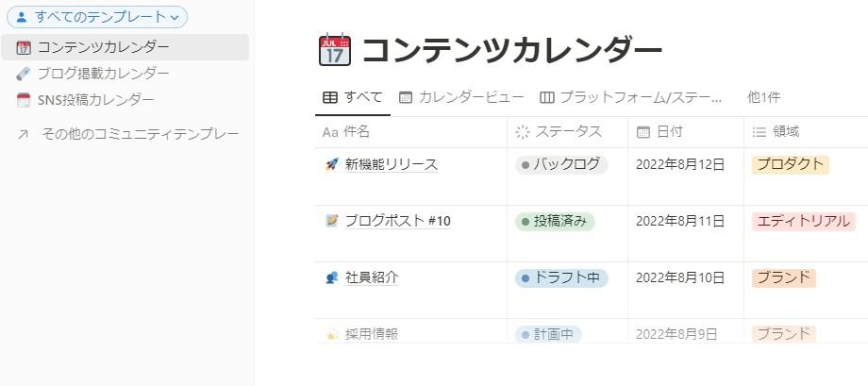Open the ブログポスト #10 entry

point(398,222)
